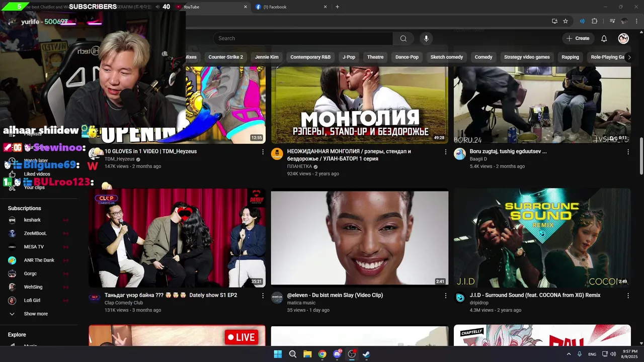Expand Show more subscriptions
This screenshot has height=362, width=644.
pyautogui.click(x=36, y=314)
